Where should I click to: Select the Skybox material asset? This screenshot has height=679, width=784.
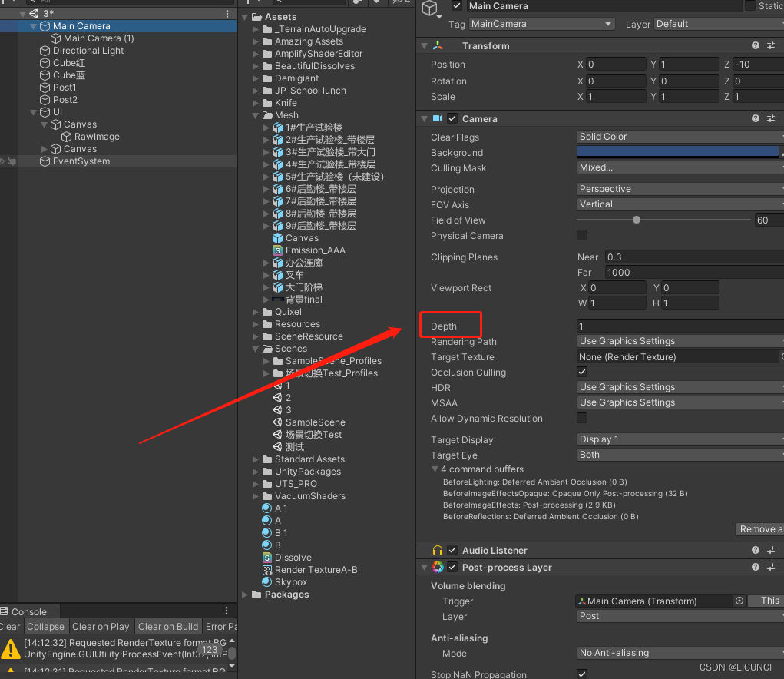click(x=288, y=581)
